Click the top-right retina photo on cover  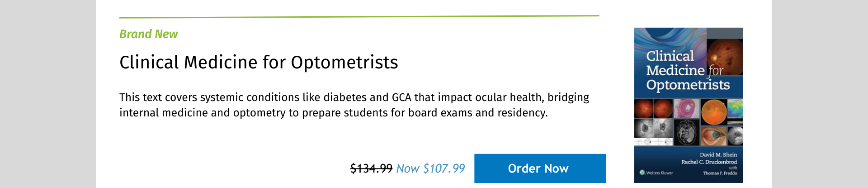725,57
